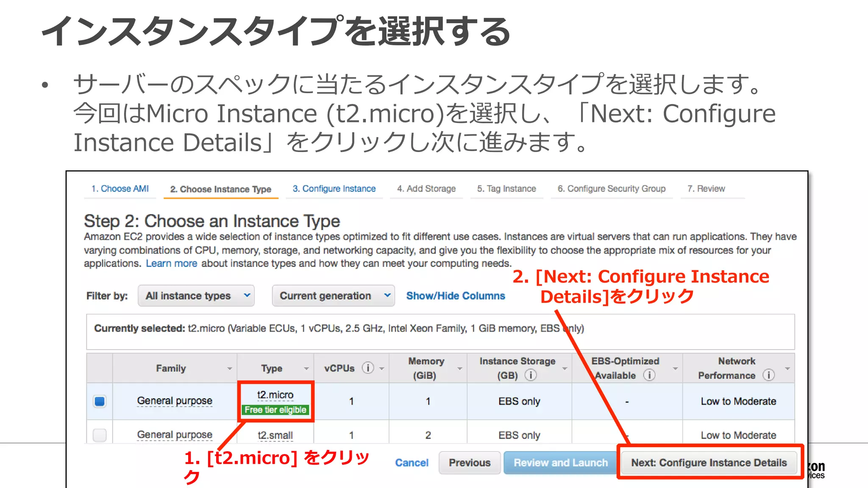
Task: Go to the 1. Choose AMI tab
Action: pyautogui.click(x=120, y=189)
